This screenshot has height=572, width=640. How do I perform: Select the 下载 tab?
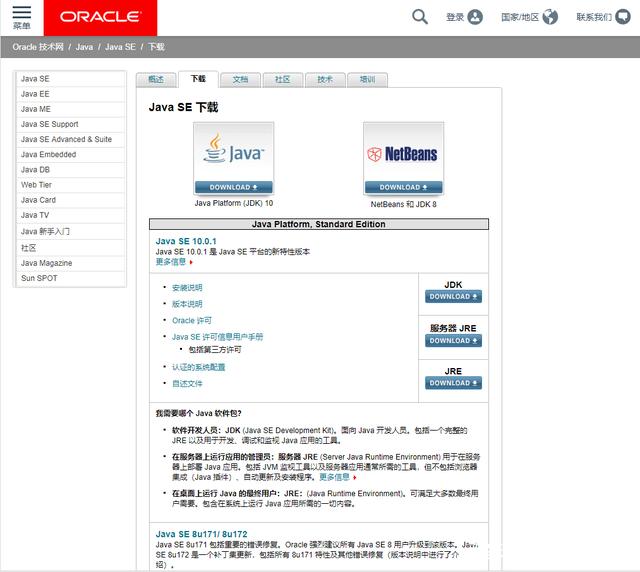tap(198, 79)
